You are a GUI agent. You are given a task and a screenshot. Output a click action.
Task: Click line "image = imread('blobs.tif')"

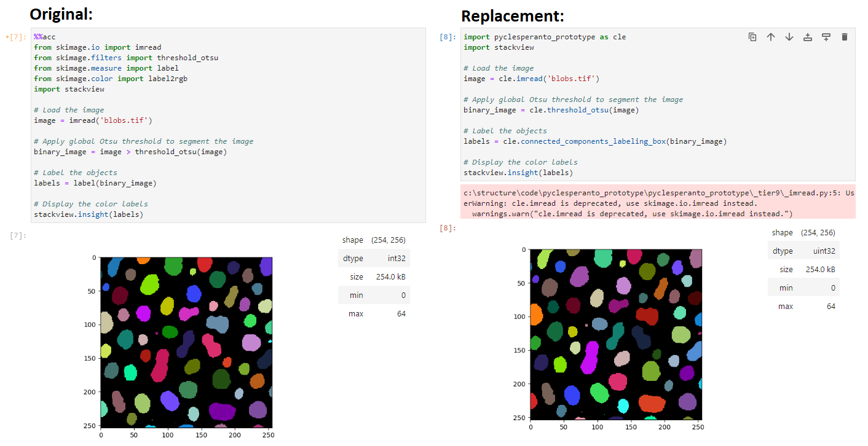click(x=93, y=120)
